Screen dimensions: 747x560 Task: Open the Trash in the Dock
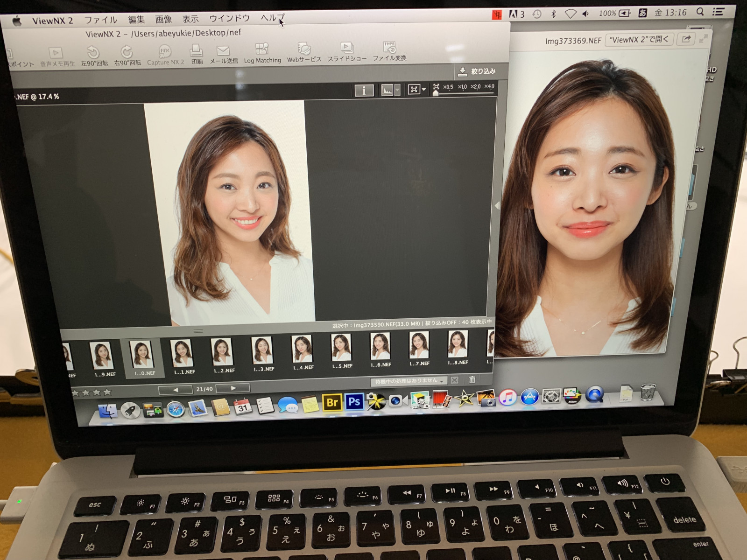point(648,392)
